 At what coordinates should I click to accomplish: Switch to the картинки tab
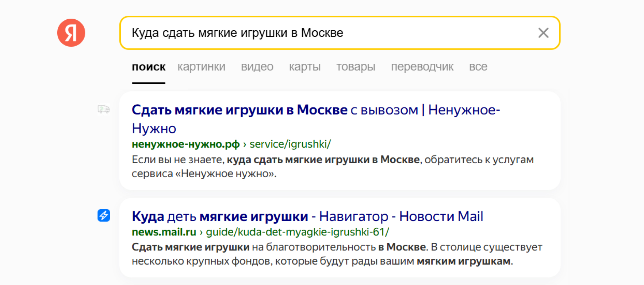201,67
